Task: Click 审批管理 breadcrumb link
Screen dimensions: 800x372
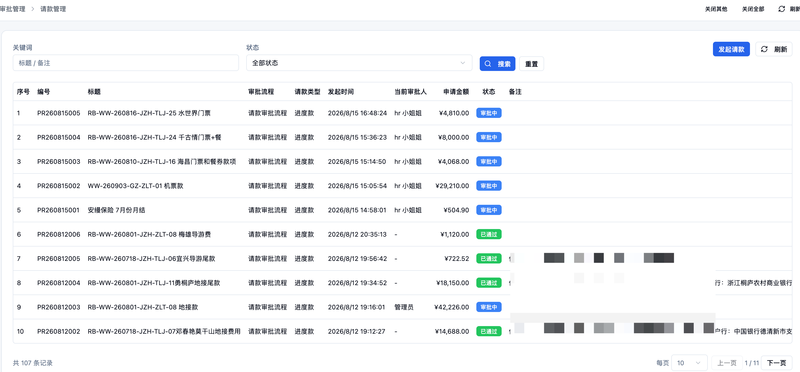Action: coord(12,9)
